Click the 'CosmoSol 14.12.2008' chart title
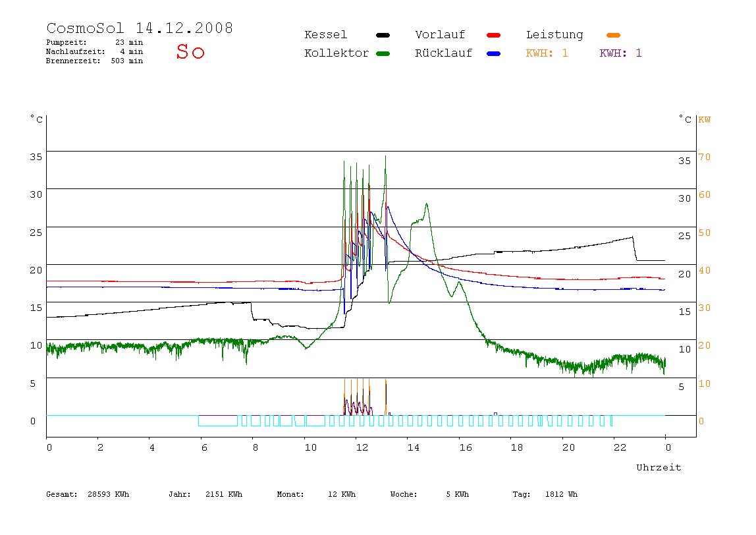 coord(140,28)
